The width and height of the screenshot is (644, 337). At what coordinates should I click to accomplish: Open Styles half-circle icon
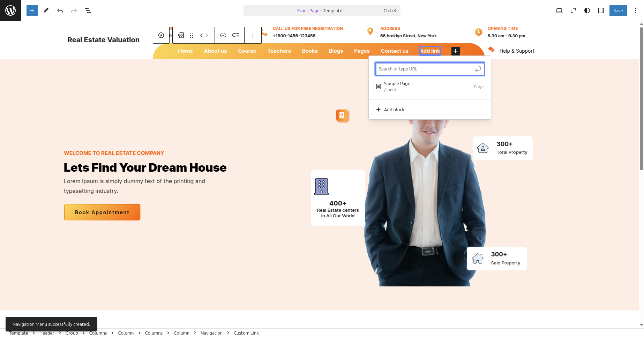pyautogui.click(x=587, y=10)
